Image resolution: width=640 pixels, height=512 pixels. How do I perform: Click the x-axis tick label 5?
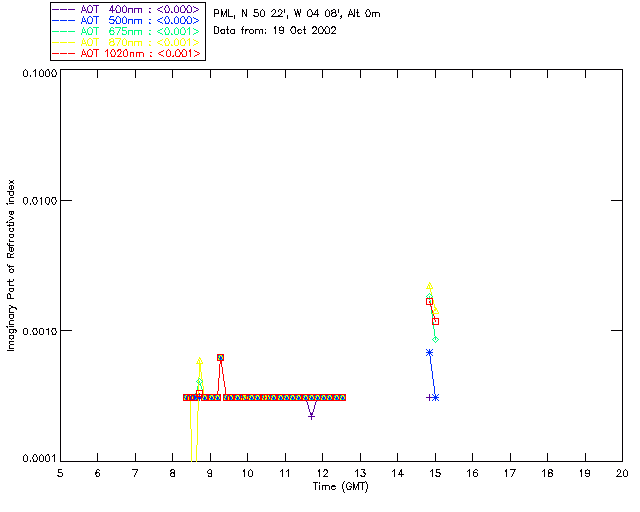coord(60,473)
